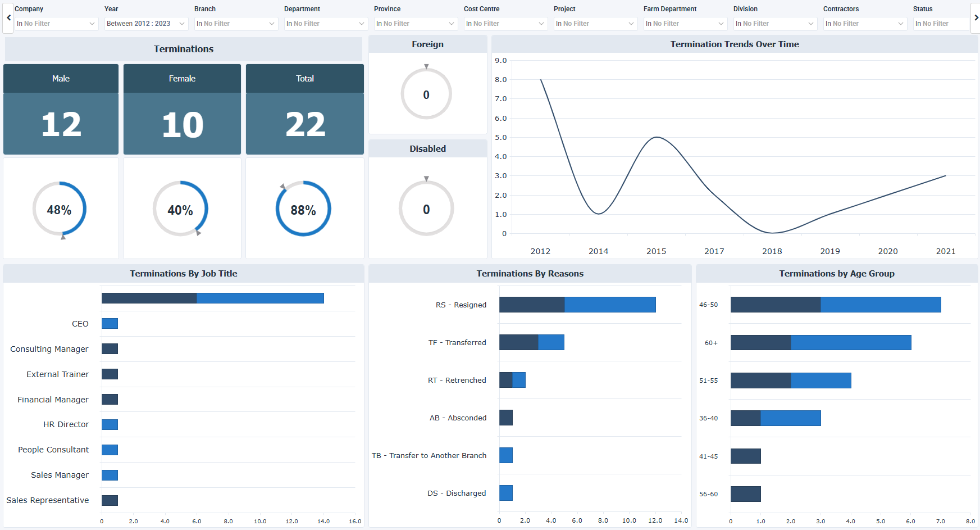The image size is (980, 530).
Task: Expand the Province filter dropdown
Action: pyautogui.click(x=416, y=24)
